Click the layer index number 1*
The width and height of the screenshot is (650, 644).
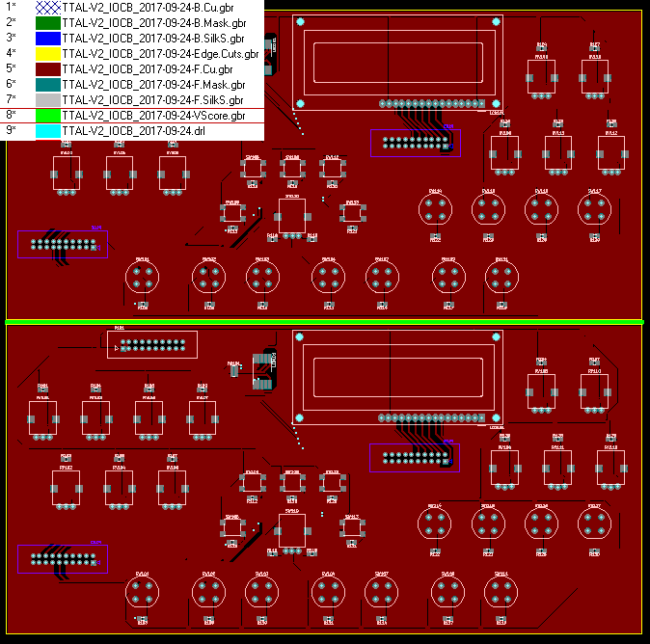point(11,7)
